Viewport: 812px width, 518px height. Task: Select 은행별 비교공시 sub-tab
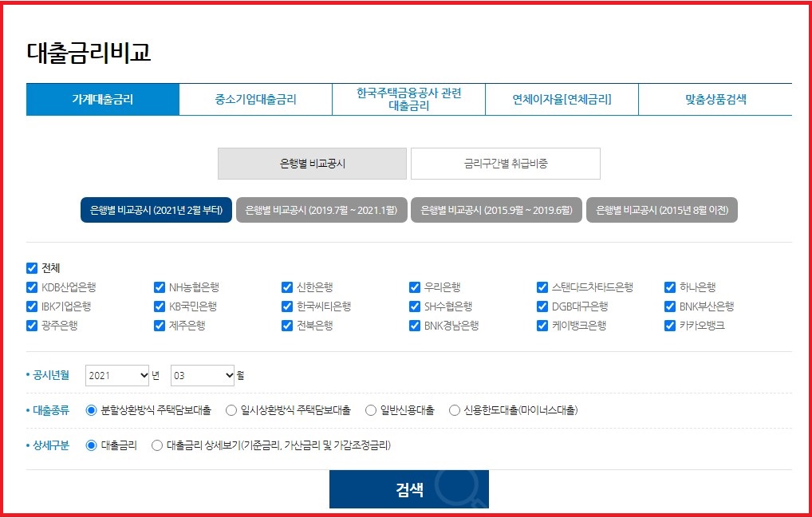click(312, 164)
